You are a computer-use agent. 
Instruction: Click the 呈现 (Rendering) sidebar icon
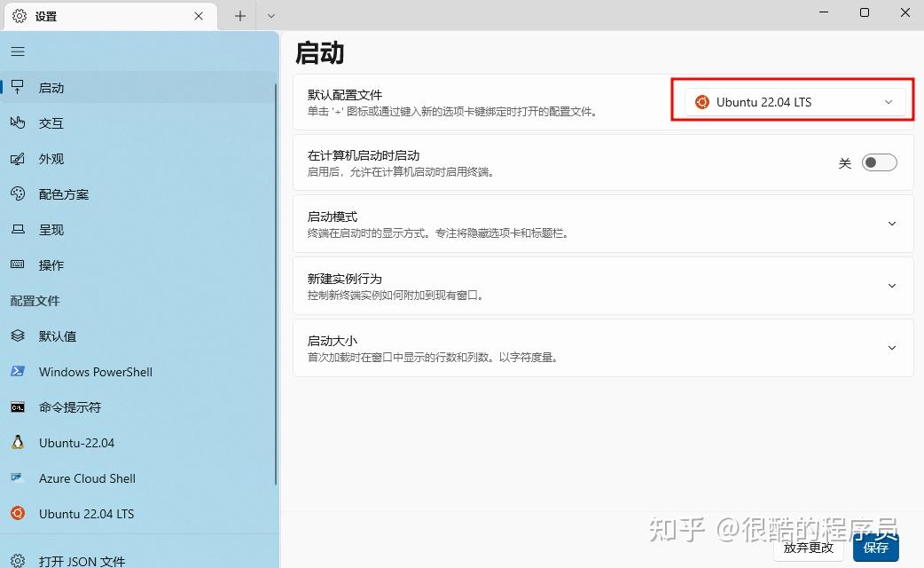coord(18,230)
